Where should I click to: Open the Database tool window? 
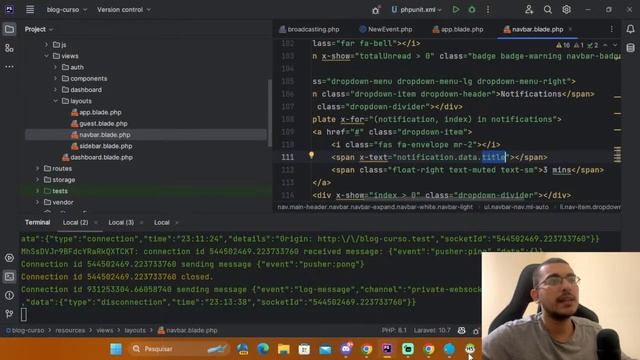(x=630, y=48)
